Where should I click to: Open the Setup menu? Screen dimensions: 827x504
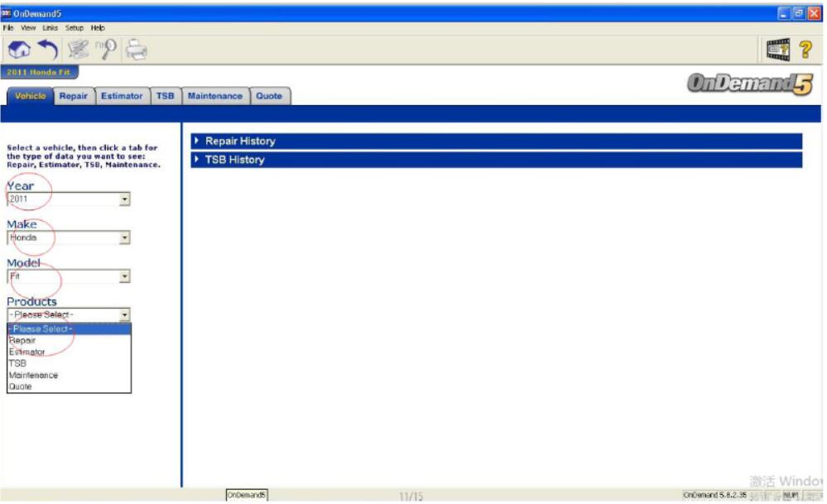pyautogui.click(x=75, y=27)
